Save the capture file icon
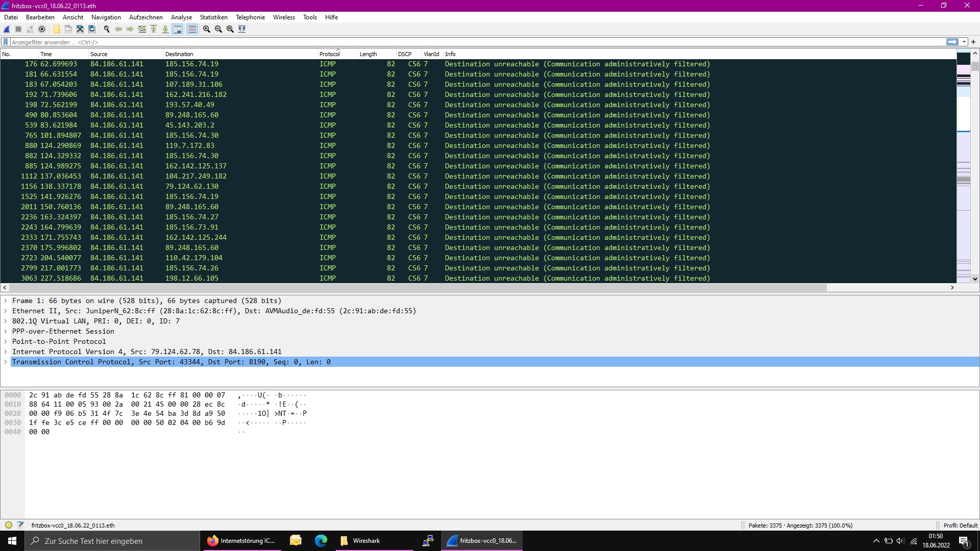The width and height of the screenshot is (980, 551). (68, 29)
